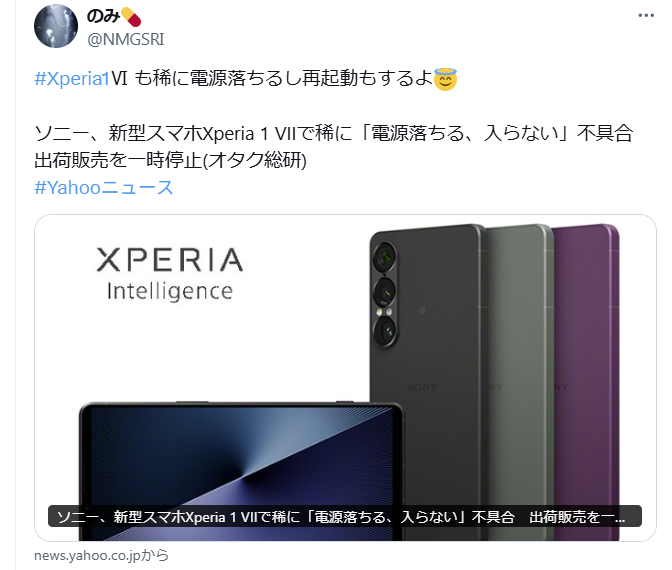Screen dimensions: 672x570
Task: Click the profile avatar of のみ
Action: (56, 26)
